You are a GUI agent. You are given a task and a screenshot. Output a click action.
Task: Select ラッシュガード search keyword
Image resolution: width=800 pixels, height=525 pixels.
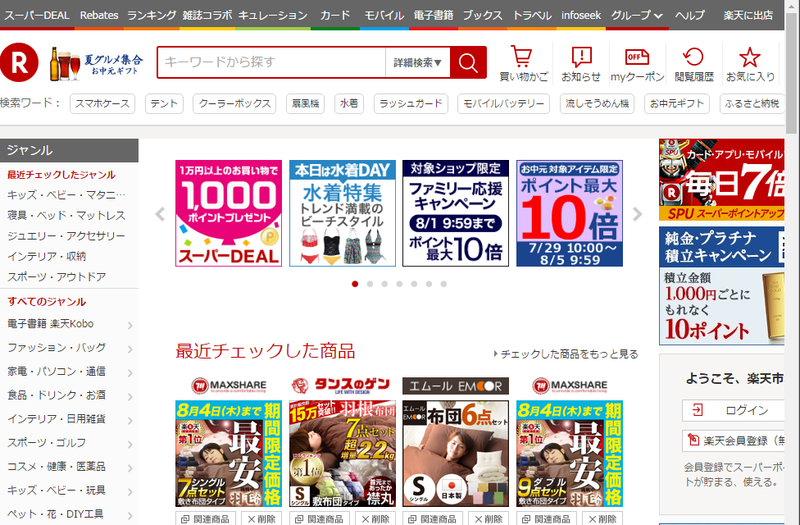pyautogui.click(x=411, y=104)
